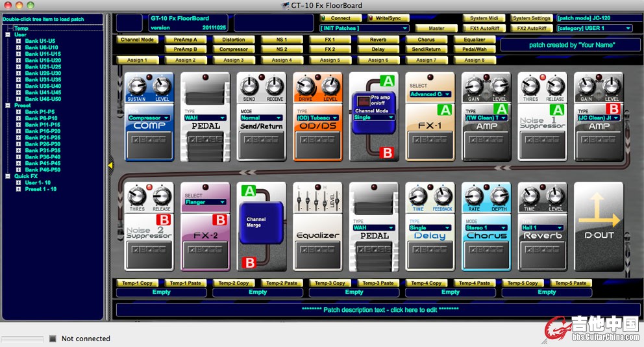Click the patch description text field
This screenshot has width=644, height=347.
[x=380, y=309]
